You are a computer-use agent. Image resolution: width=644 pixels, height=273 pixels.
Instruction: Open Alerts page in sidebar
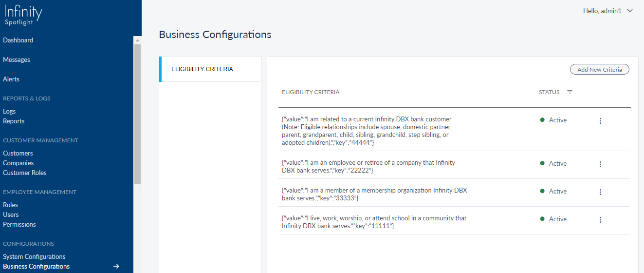(11, 79)
